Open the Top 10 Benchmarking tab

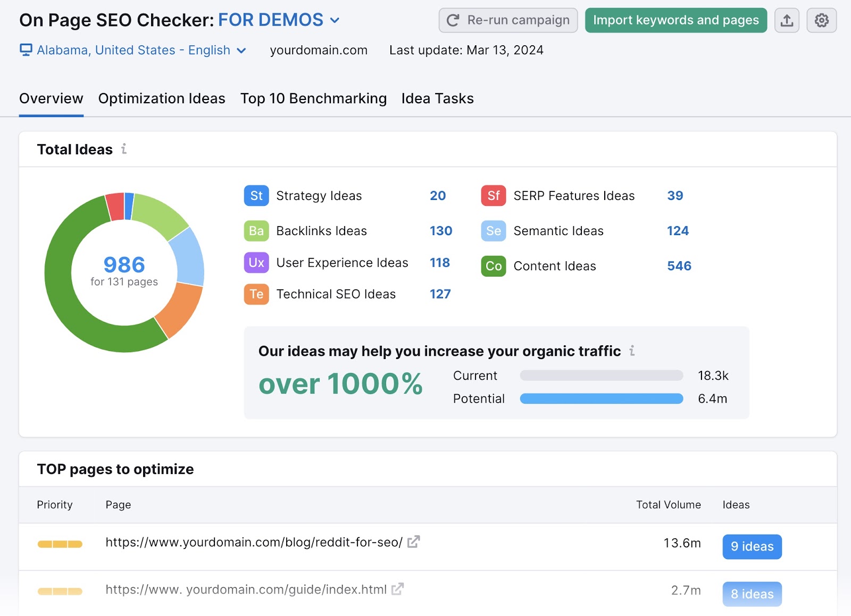point(313,98)
